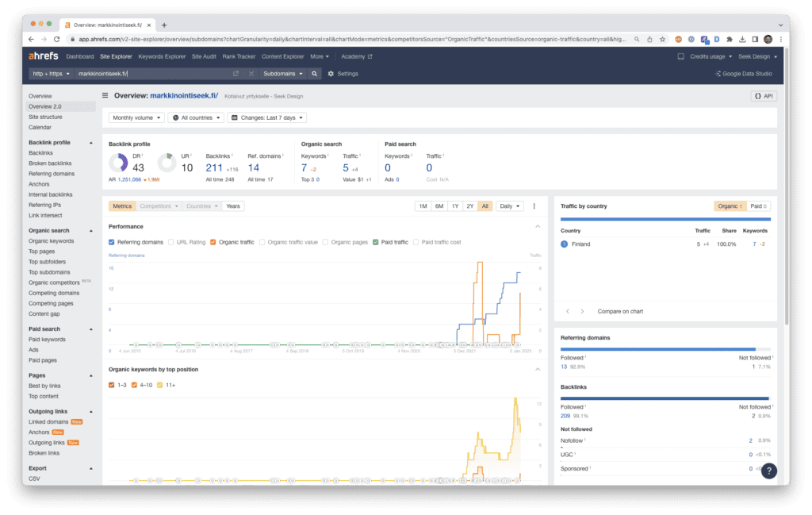Open the browser profile avatar
The image size is (812, 515).
(768, 40)
